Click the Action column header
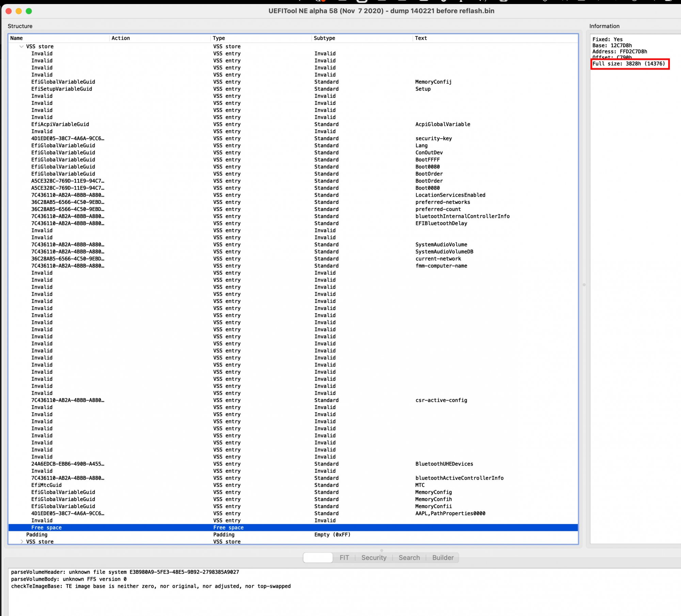 tap(121, 38)
